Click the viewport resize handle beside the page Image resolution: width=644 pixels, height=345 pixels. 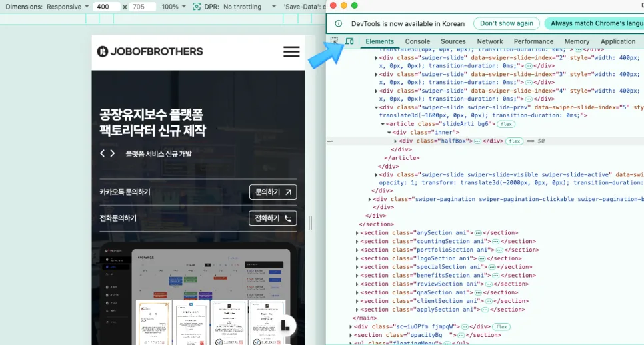pyautogui.click(x=310, y=222)
